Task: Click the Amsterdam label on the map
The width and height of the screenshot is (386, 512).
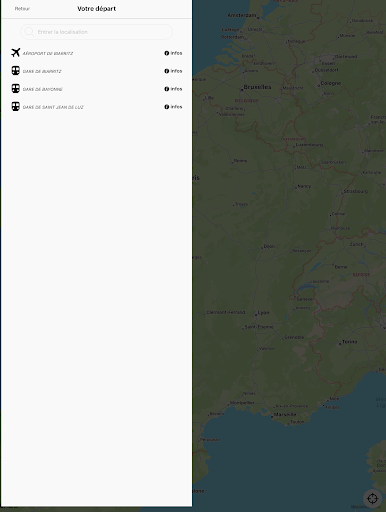Action: click(242, 15)
